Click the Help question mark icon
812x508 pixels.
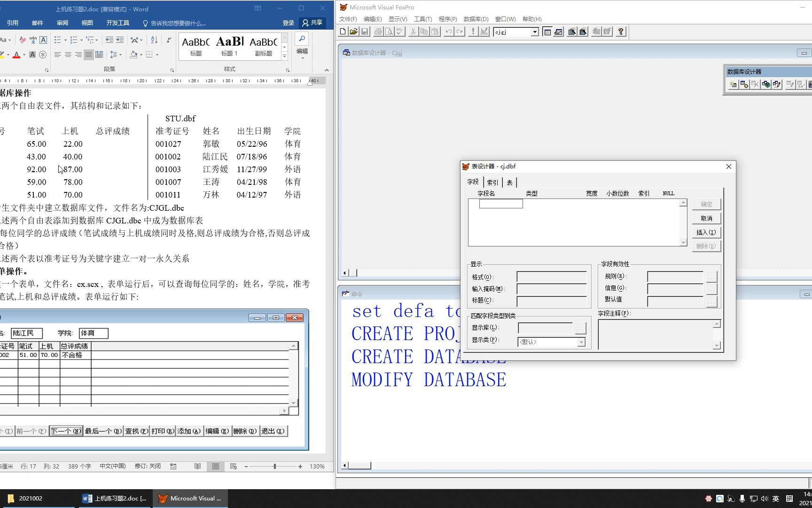(621, 32)
